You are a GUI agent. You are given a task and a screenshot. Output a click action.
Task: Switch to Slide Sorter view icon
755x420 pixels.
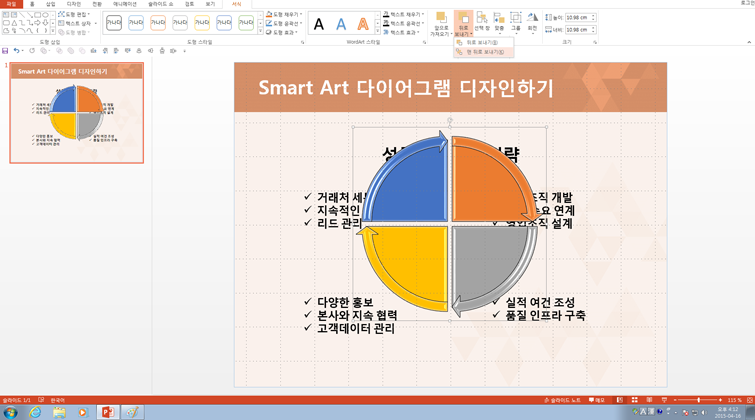tap(635, 400)
